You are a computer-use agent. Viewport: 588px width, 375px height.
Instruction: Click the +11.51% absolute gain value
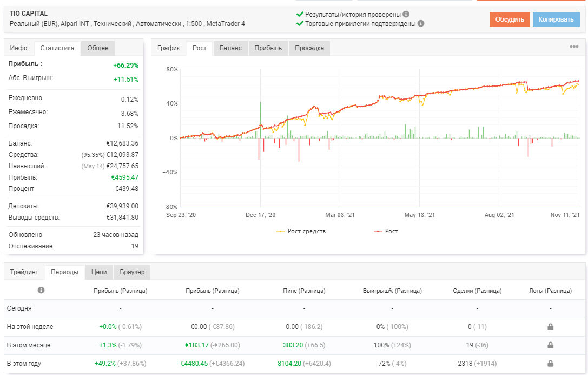(x=126, y=79)
